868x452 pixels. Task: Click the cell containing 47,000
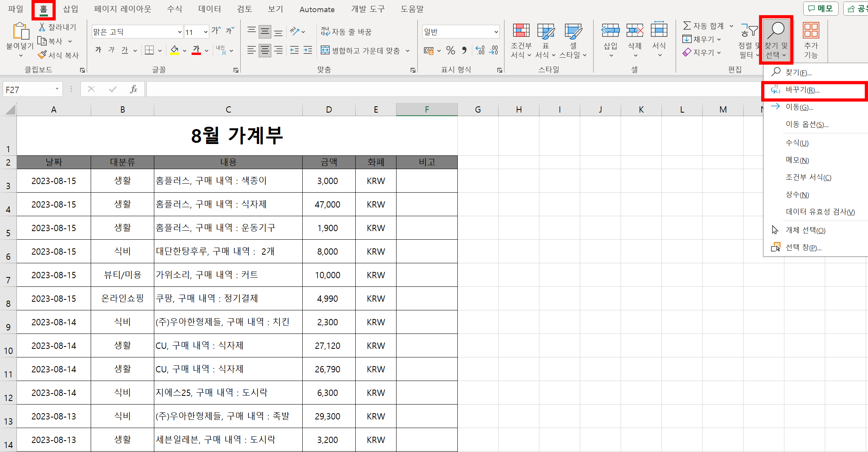coord(329,204)
